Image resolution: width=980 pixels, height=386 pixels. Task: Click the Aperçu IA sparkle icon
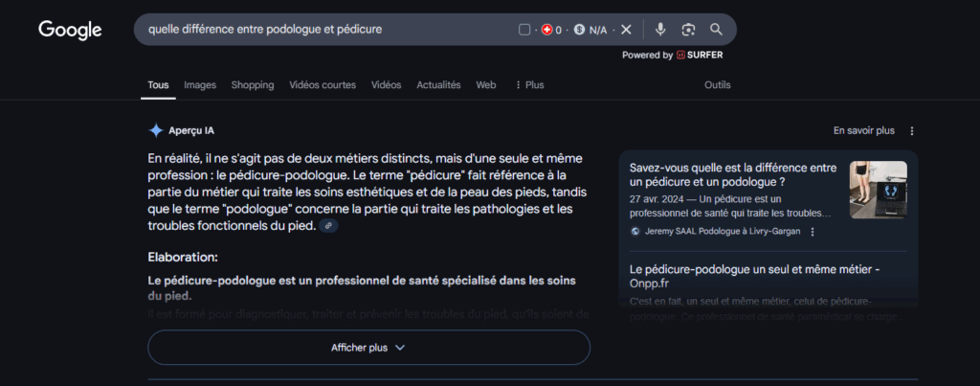[156, 131]
